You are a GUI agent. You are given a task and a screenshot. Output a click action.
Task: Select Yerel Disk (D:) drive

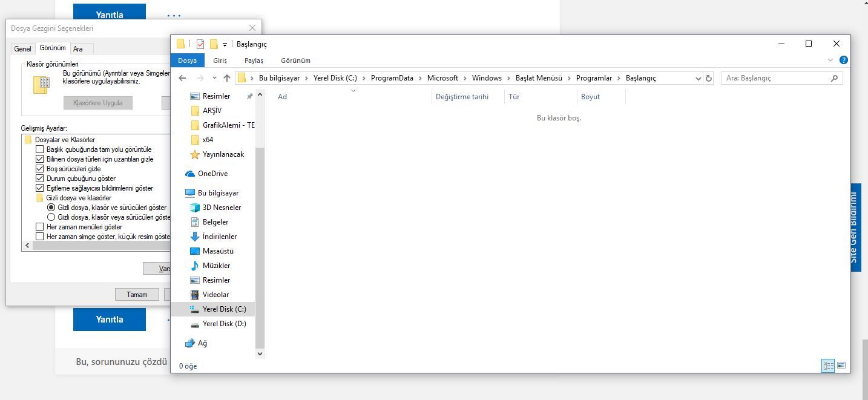[x=224, y=324]
